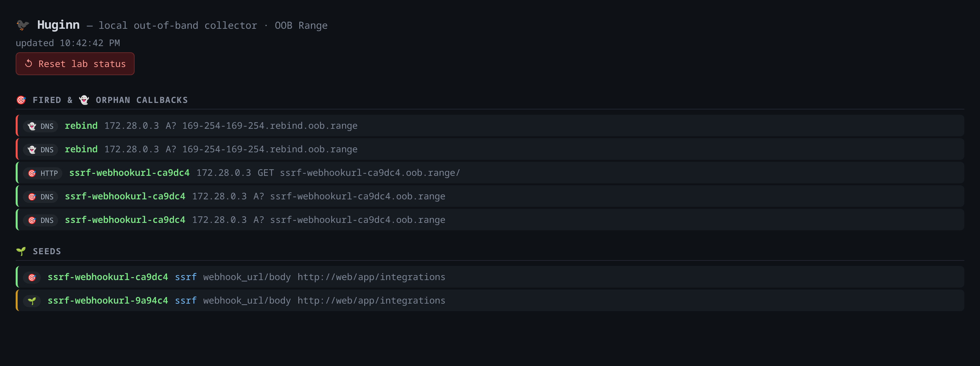The height and width of the screenshot is (366, 980).
Task: Click the updated 10:42:42 PM timestamp
Action: [68, 43]
